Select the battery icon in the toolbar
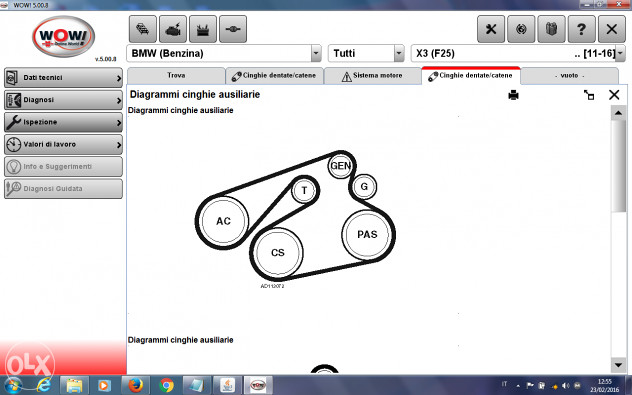Screen dimensions: 632x395 pyautogui.click(x=203, y=29)
